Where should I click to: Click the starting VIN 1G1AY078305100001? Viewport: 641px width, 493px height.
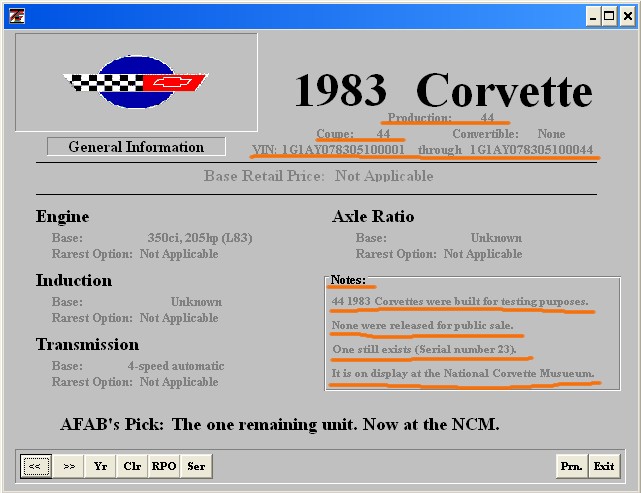pyautogui.click(x=343, y=150)
